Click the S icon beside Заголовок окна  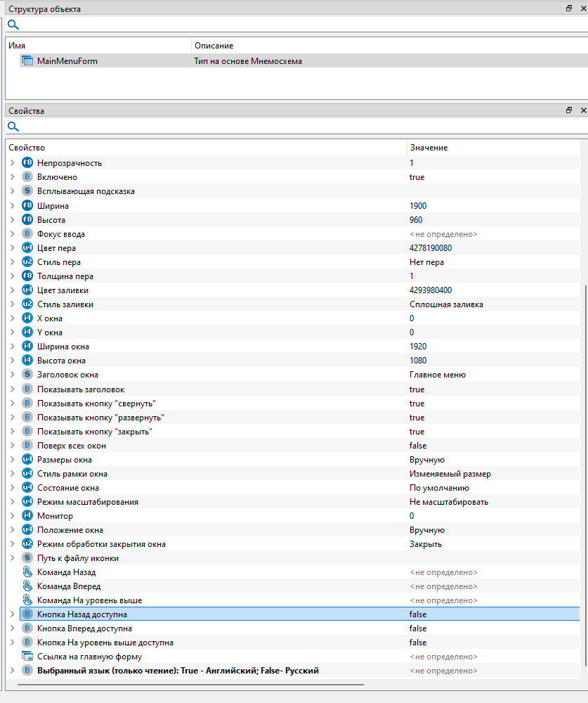coord(27,375)
